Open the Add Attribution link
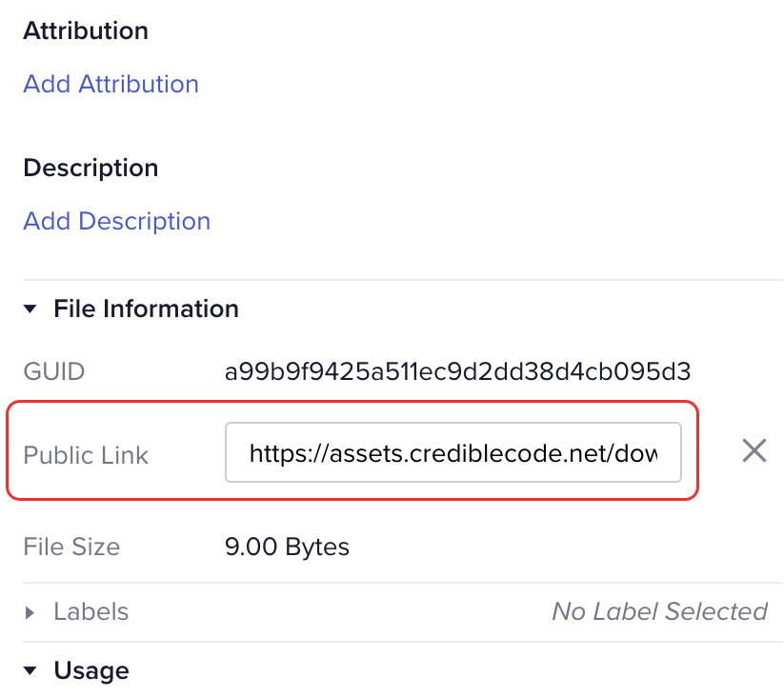This screenshot has height=697, width=784. [x=111, y=84]
